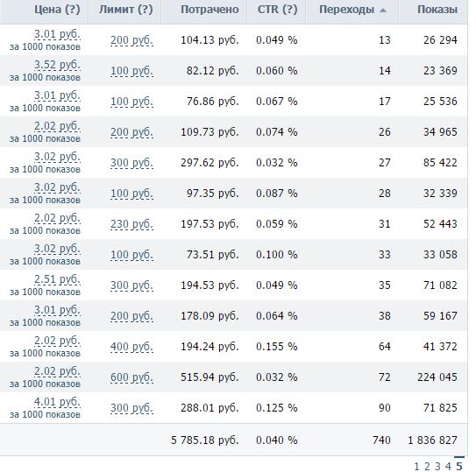Edit 300 руб. limit in 297.62 руб. row
Screen dimensions: 476x472
131,163
